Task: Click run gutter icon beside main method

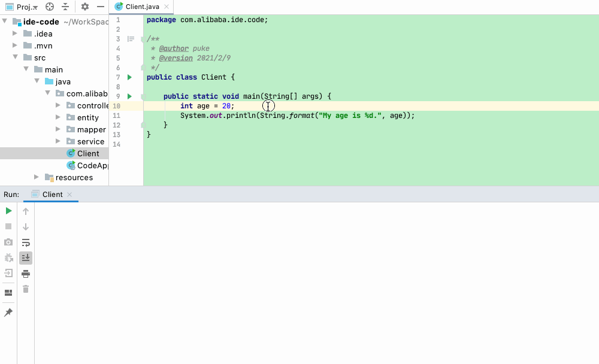Action: (x=129, y=96)
